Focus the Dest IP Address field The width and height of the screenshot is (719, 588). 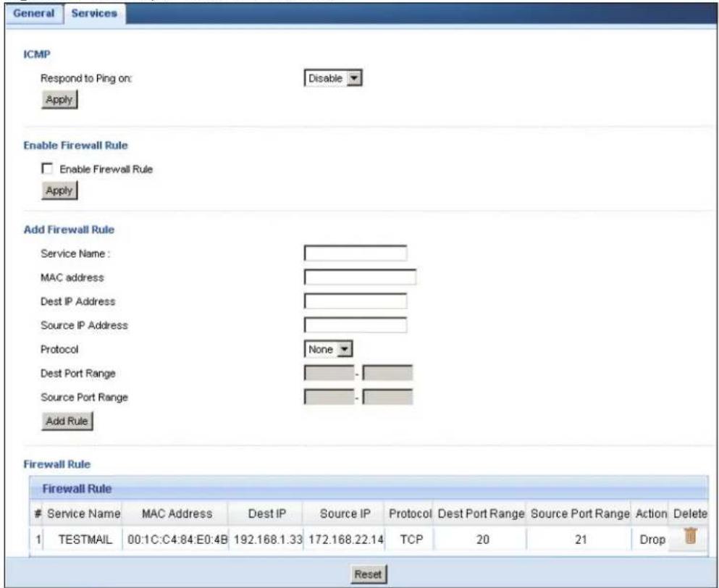(x=356, y=301)
